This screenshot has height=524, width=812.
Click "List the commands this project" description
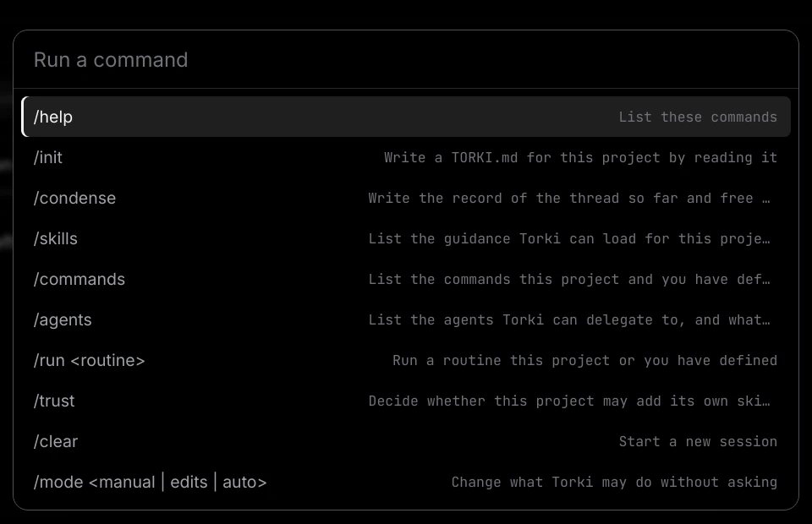click(x=493, y=280)
